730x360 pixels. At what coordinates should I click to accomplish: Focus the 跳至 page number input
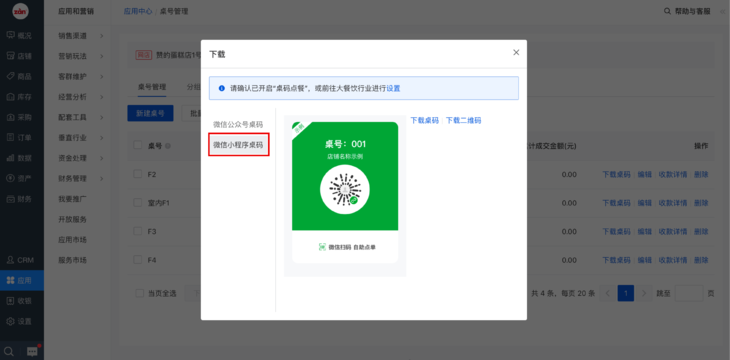689,293
